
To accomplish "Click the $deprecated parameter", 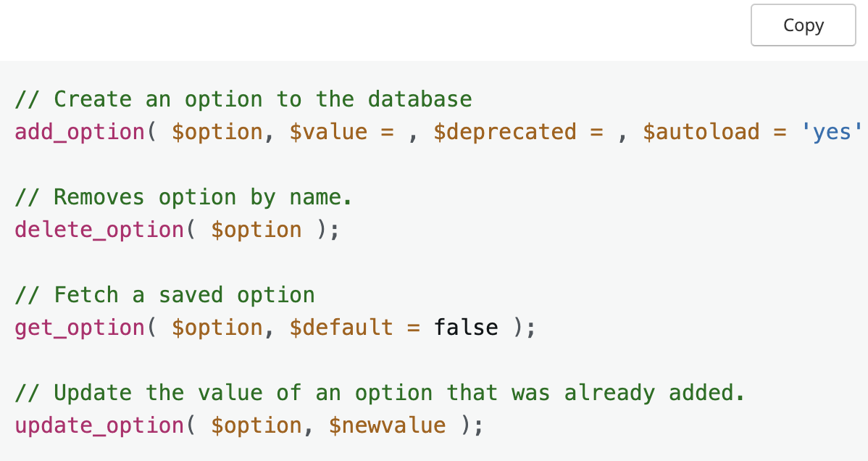I will tap(505, 132).
